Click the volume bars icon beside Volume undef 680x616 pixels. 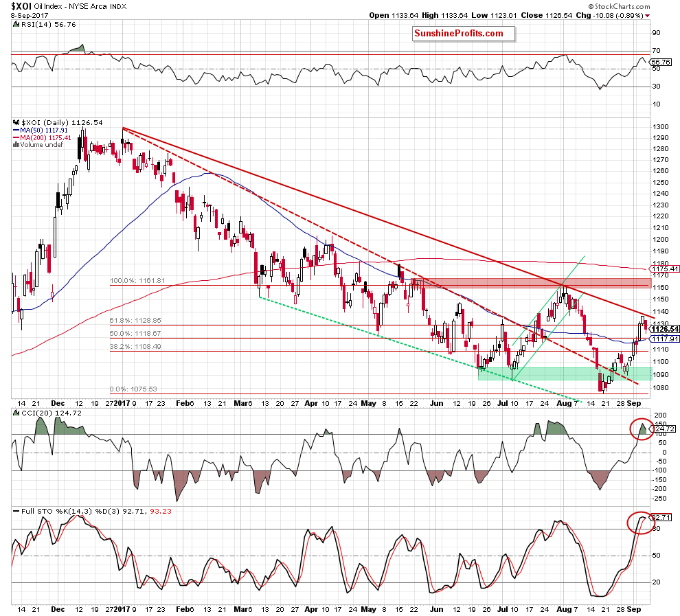click(x=16, y=145)
